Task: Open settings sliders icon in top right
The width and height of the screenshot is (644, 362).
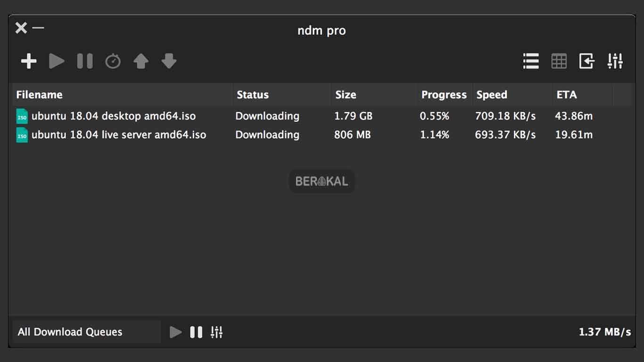Action: [x=615, y=61]
